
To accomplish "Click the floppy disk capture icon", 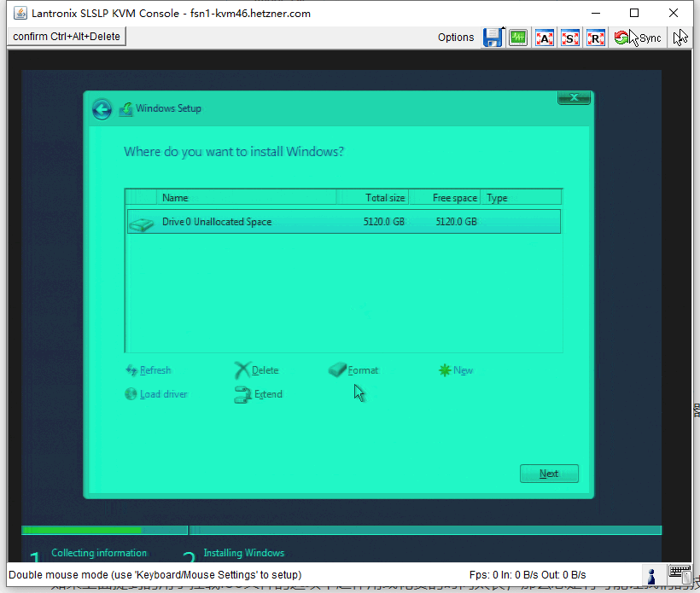I will (x=493, y=37).
